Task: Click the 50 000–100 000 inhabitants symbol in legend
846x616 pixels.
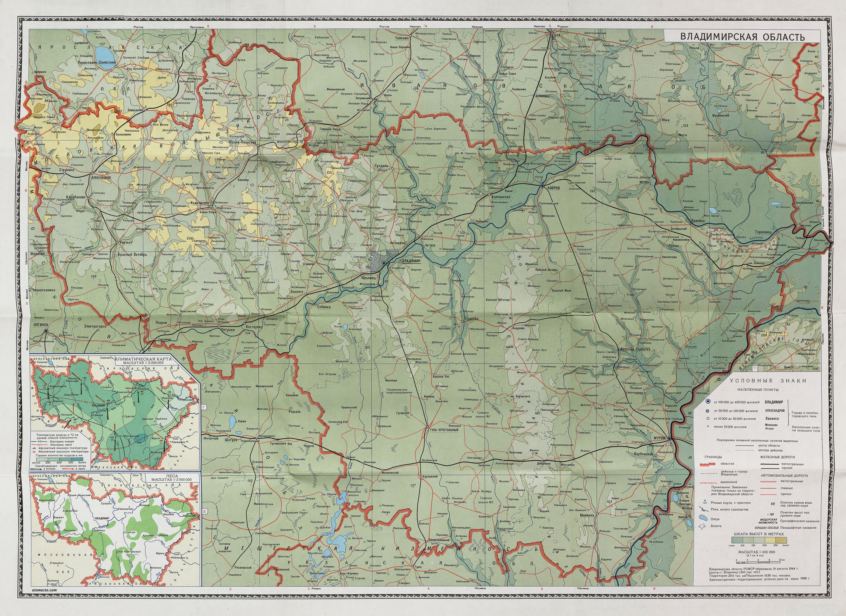Action: tap(708, 411)
